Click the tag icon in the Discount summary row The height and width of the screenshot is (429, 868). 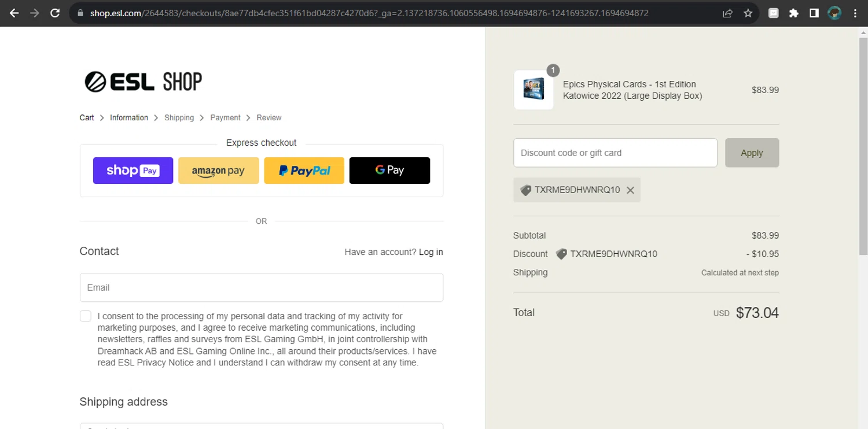point(561,254)
